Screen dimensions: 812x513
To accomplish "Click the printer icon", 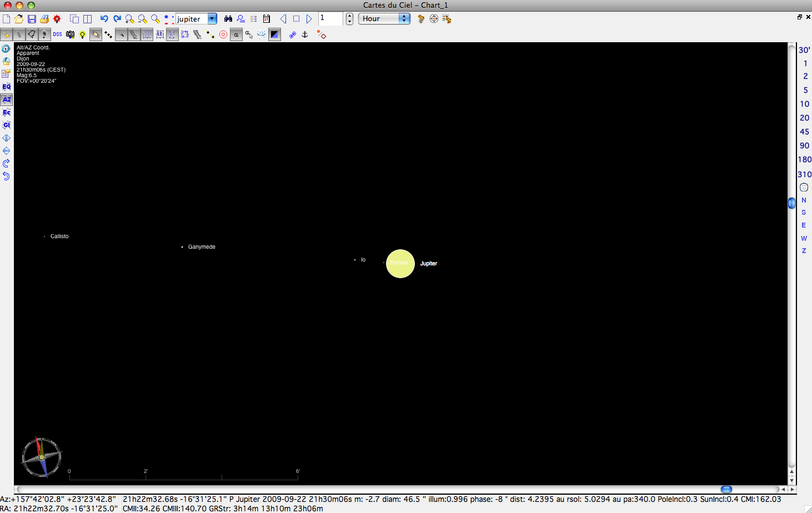I will 44,19.
